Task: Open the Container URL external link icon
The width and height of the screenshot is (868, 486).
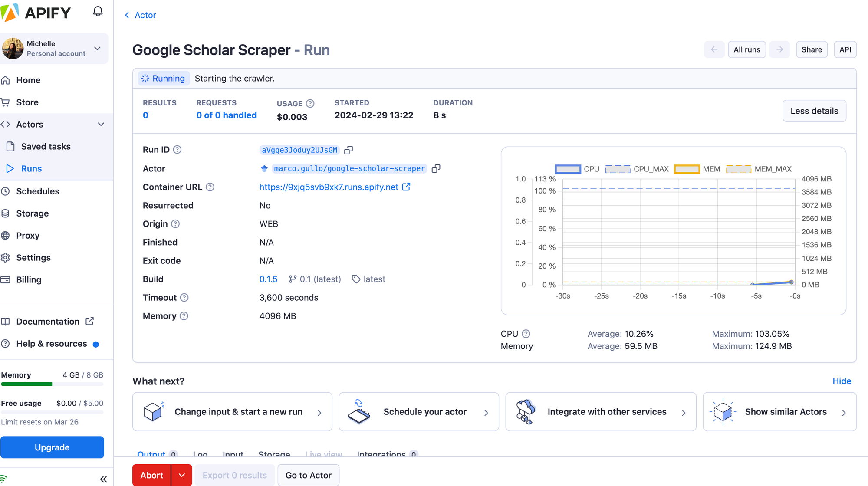Action: 406,187
